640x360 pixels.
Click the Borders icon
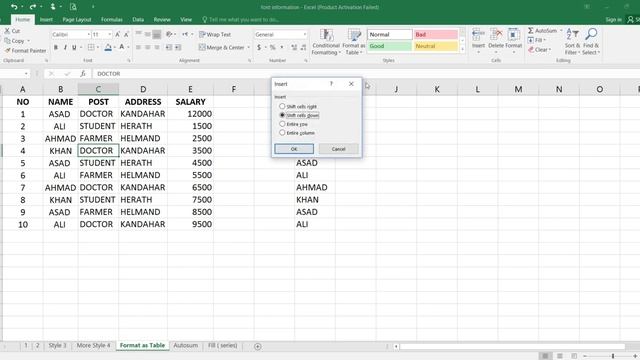91,47
